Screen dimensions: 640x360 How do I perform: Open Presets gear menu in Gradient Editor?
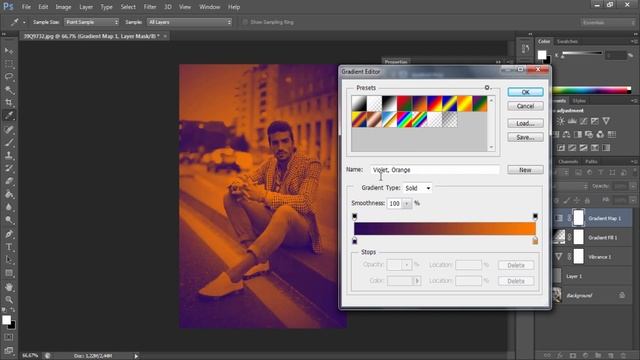tap(487, 88)
